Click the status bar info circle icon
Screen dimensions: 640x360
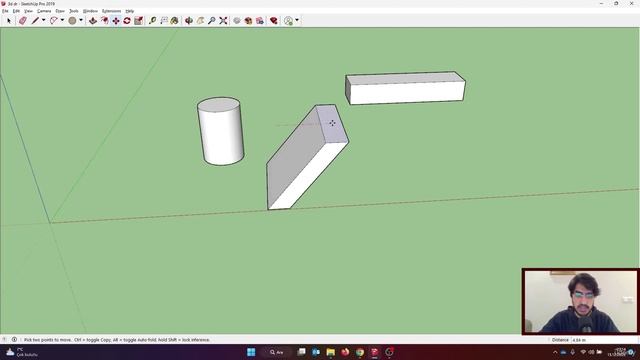[14, 340]
